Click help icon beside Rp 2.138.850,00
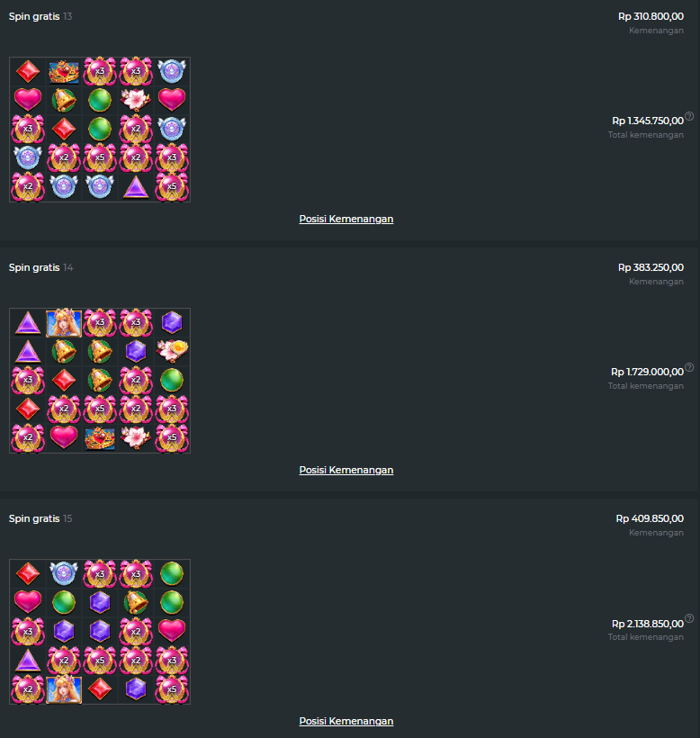The height and width of the screenshot is (738, 700). [x=689, y=618]
